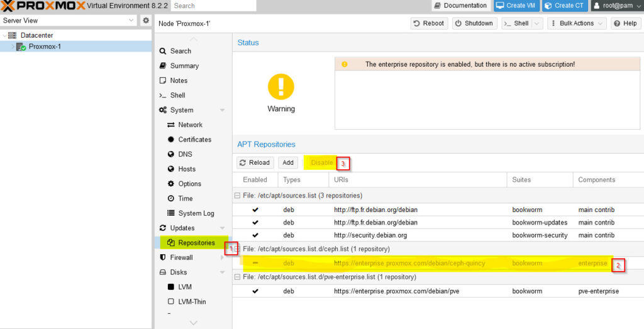Collapse the Datacenter tree node

click(4, 36)
